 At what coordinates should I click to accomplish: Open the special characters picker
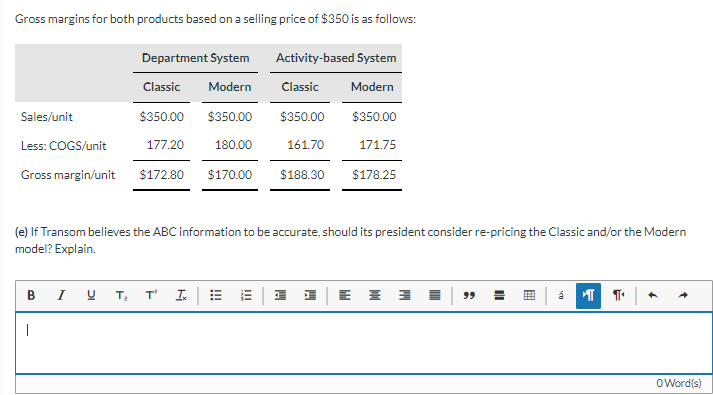pos(561,295)
